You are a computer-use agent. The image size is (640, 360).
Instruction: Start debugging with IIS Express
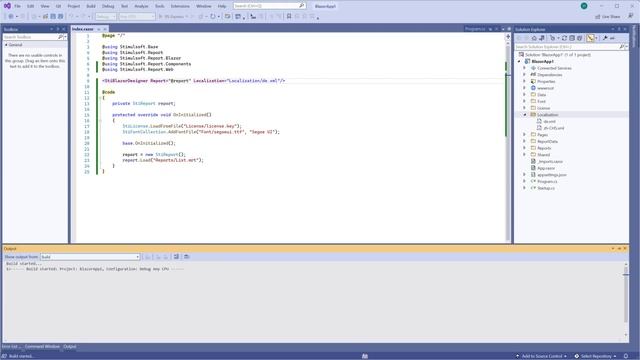(173, 16)
